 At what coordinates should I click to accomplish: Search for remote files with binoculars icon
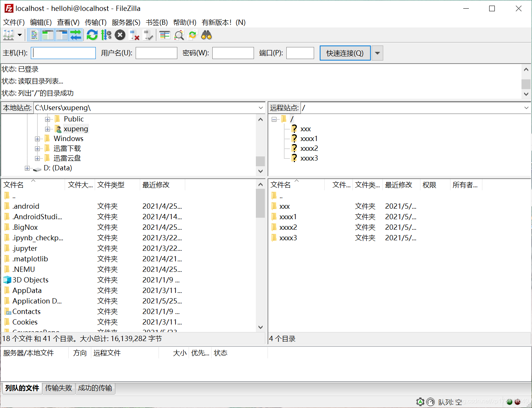(x=207, y=35)
